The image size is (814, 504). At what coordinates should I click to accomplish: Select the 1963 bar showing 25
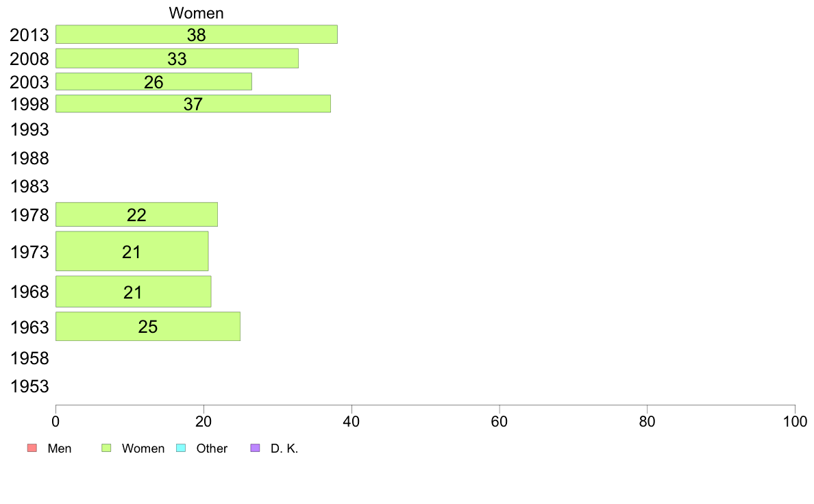tap(148, 327)
